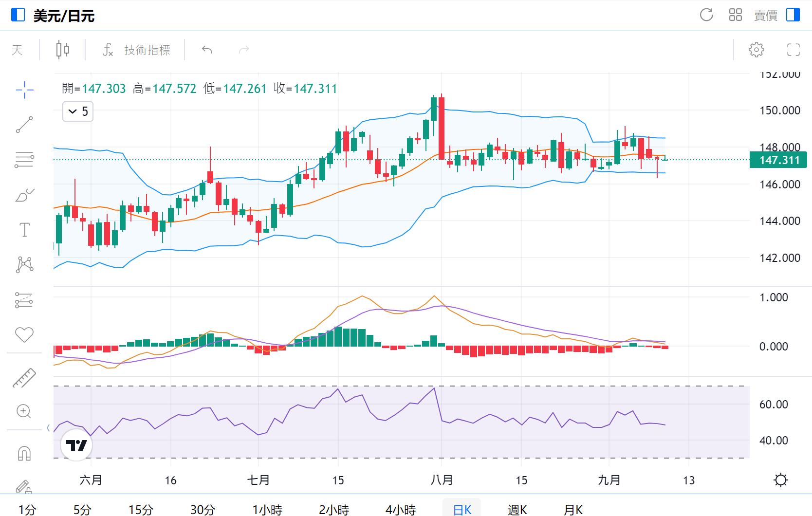Select the forecast and measurement tool
Image resolution: width=812 pixels, height=516 pixels.
click(24, 300)
